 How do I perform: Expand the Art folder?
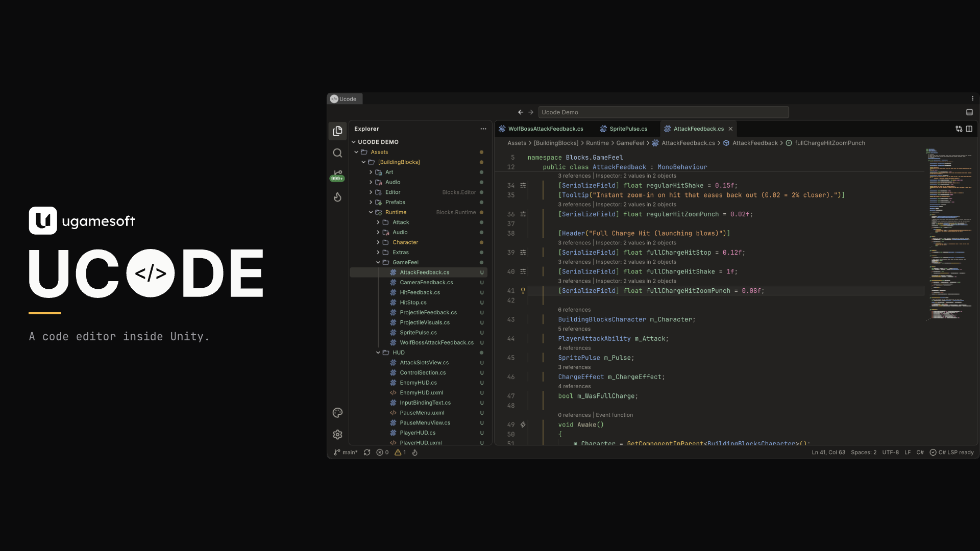click(371, 172)
